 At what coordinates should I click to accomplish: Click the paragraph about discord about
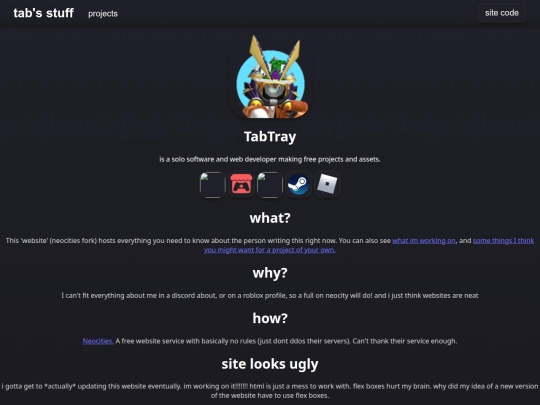coord(270,295)
